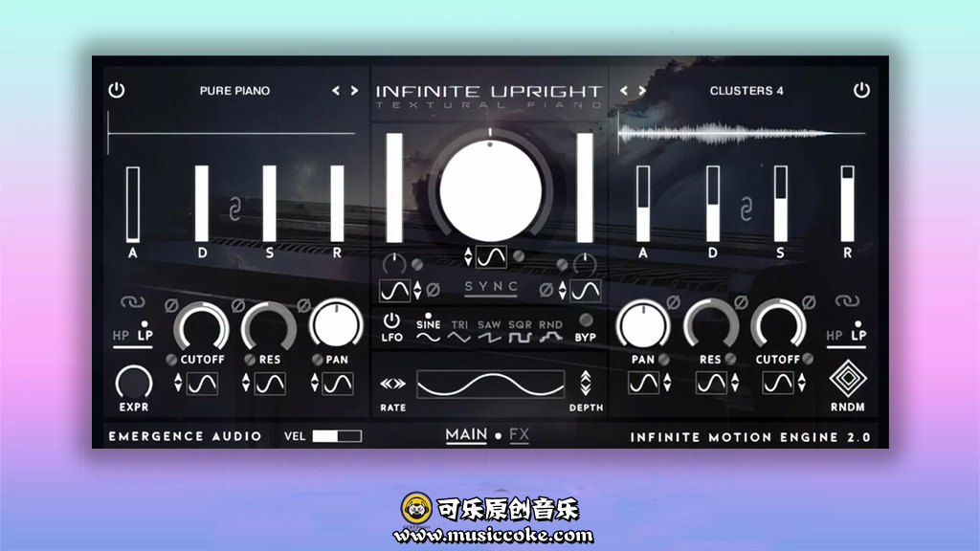Image resolution: width=980 pixels, height=551 pixels.
Task: Switch to the MAIN tab
Action: (466, 435)
